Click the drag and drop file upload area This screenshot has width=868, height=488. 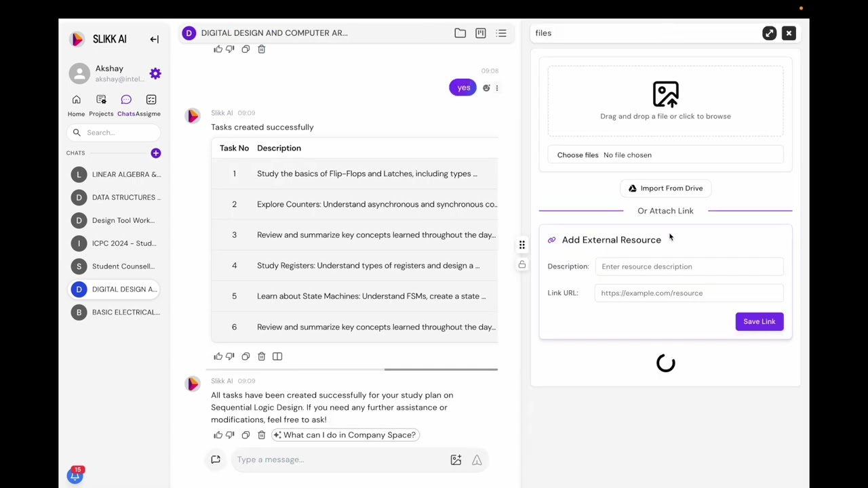[x=665, y=101]
